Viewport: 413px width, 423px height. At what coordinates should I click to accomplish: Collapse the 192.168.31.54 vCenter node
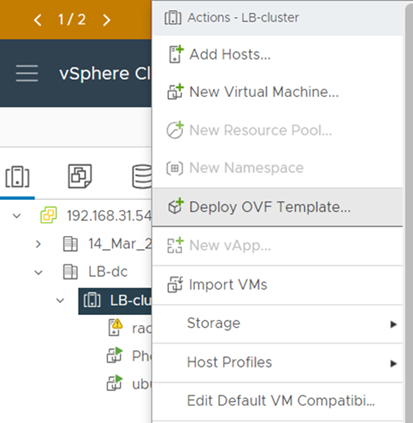click(x=17, y=216)
